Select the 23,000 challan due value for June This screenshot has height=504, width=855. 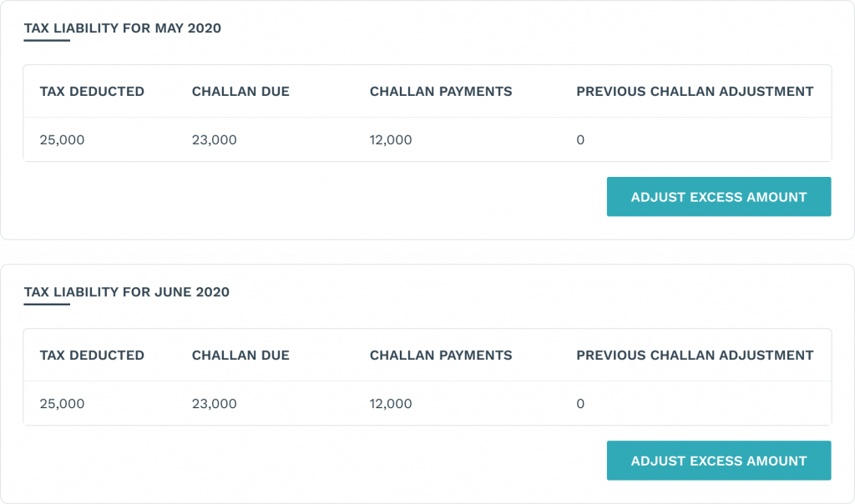(215, 404)
